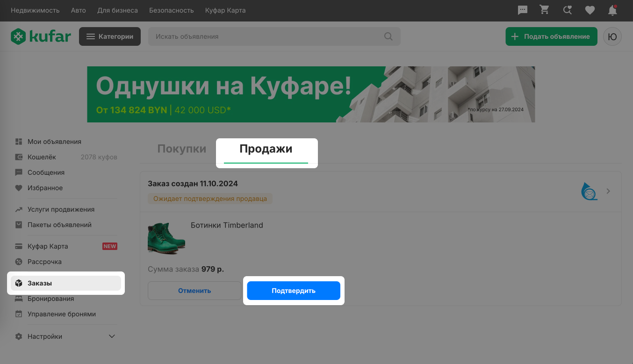Click the Бронирования bed icon
Viewport: 633px width, 364px height.
click(19, 299)
